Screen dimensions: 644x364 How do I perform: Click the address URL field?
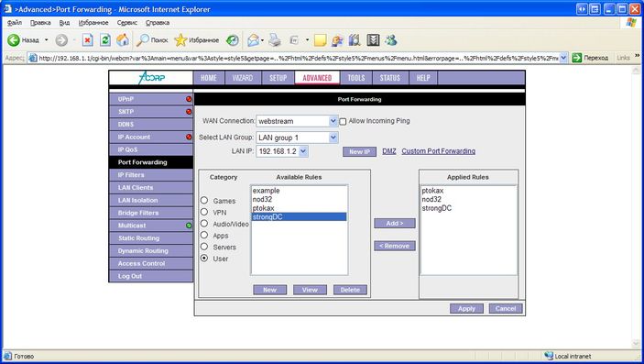298,58
